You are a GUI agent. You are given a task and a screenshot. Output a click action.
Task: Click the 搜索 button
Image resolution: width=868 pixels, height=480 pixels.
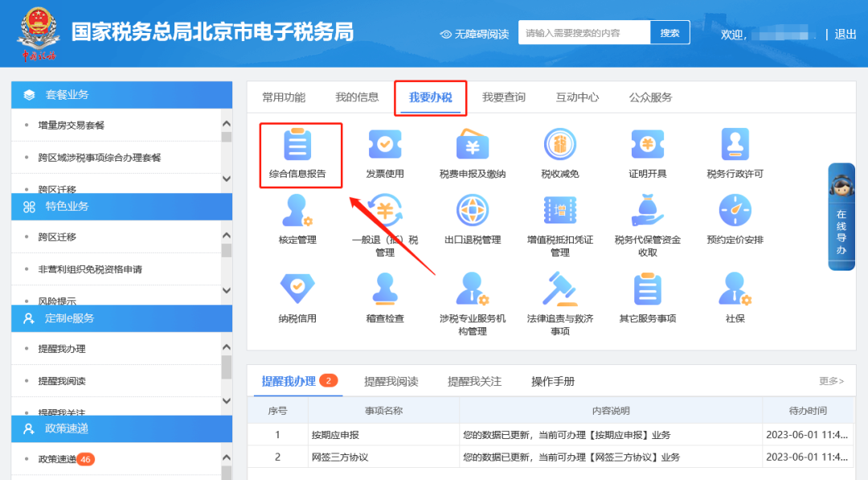coord(669,33)
